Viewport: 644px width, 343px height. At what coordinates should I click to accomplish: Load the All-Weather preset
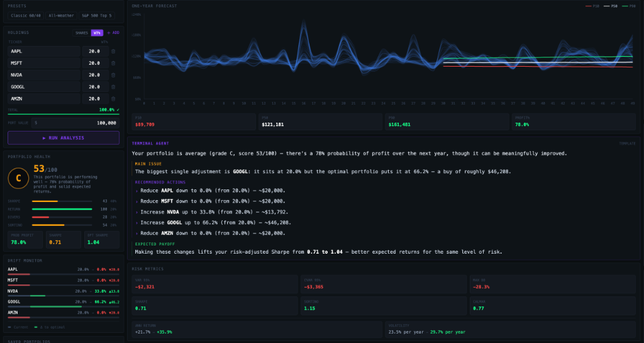[x=61, y=16]
